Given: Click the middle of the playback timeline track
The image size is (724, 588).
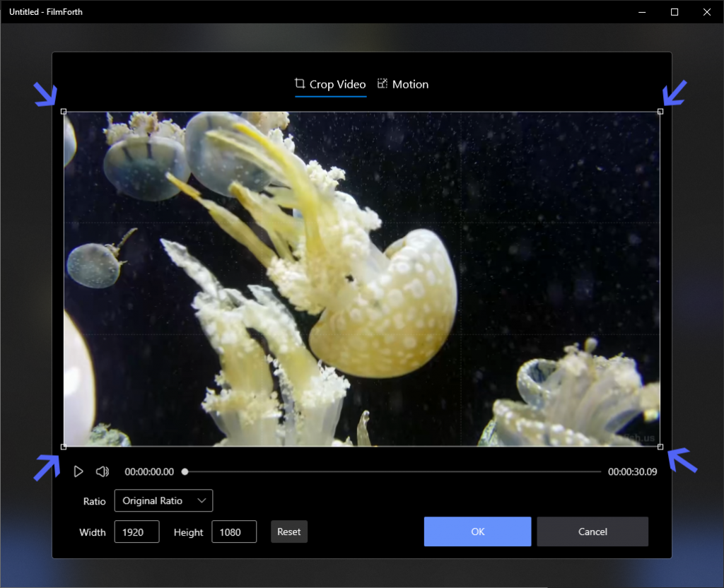Looking at the screenshot, I should click(x=393, y=471).
